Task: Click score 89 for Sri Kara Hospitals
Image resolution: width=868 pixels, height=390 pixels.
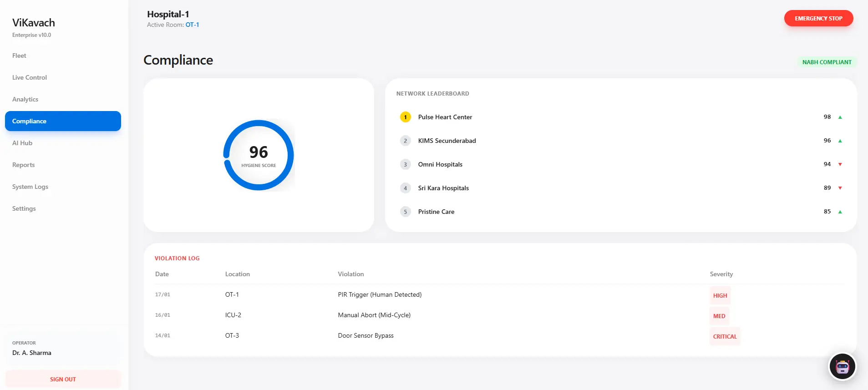Action: tap(827, 188)
